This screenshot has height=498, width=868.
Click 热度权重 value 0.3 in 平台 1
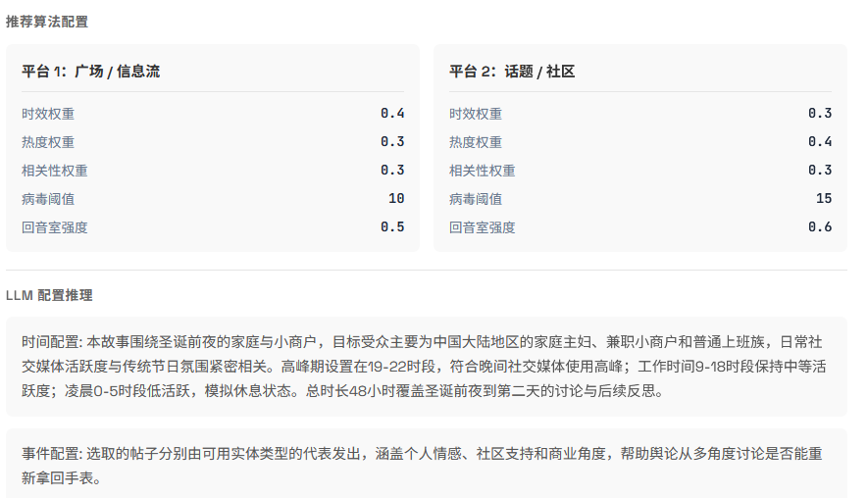pos(392,142)
